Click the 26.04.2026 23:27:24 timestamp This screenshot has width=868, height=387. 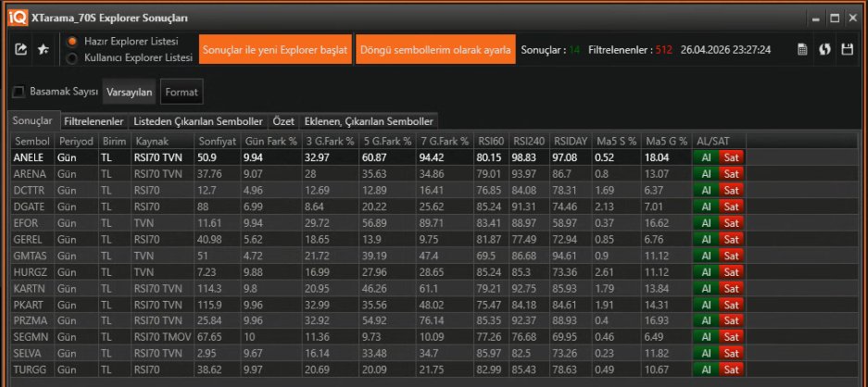[725, 50]
